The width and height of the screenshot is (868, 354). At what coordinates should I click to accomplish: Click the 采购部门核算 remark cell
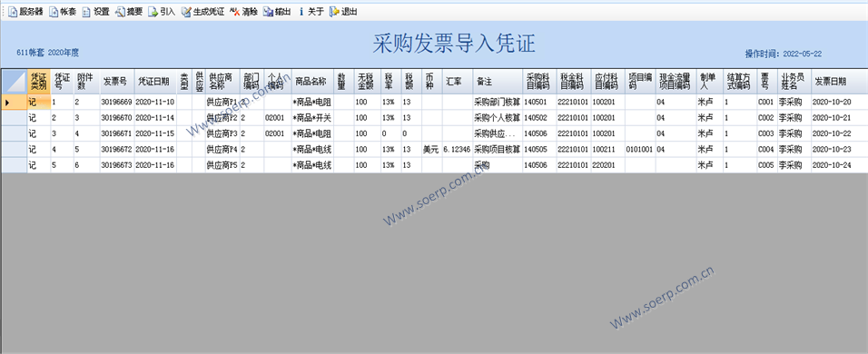(x=498, y=102)
